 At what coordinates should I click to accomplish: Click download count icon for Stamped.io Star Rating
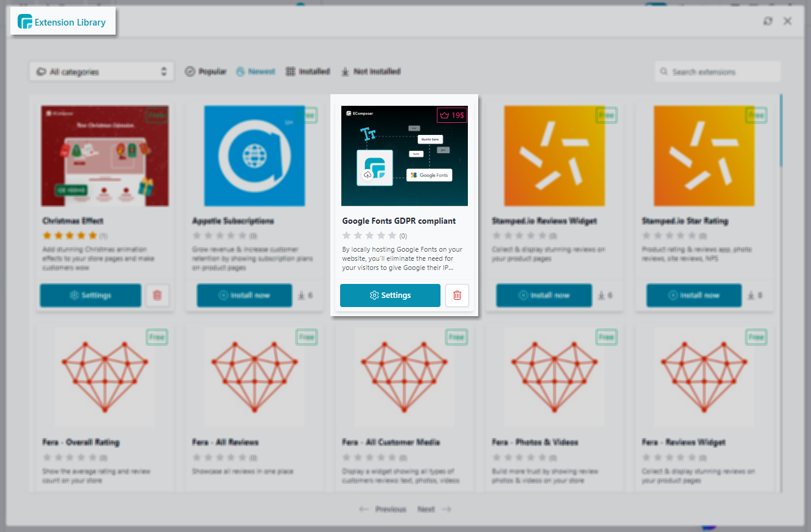pyautogui.click(x=751, y=295)
